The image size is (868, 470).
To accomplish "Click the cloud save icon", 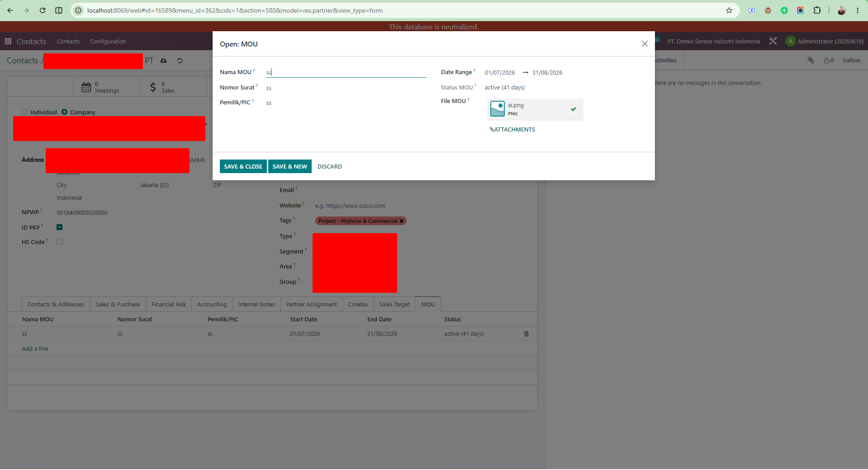I will pyautogui.click(x=164, y=61).
